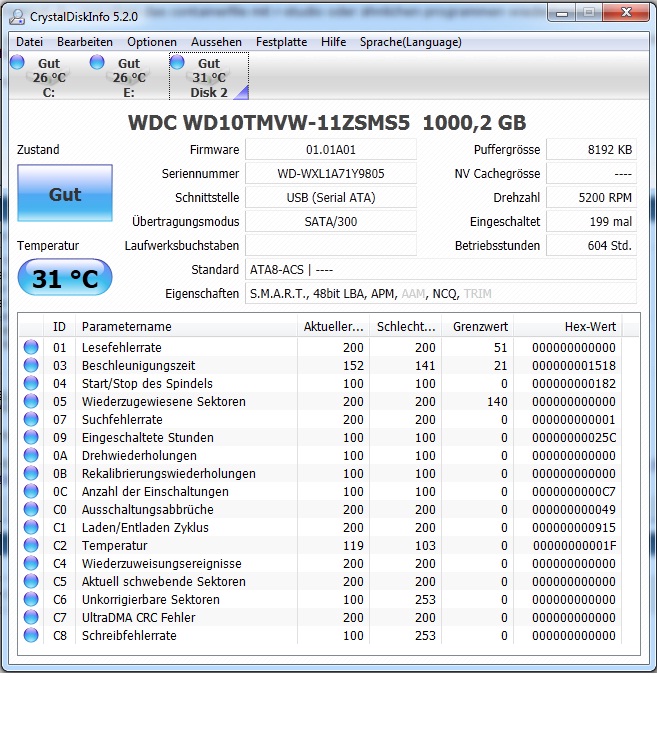This screenshot has height=755, width=657.
Task: Click status orb of Rekalibrierungswiederholungen row
Action: pyautogui.click(x=31, y=473)
